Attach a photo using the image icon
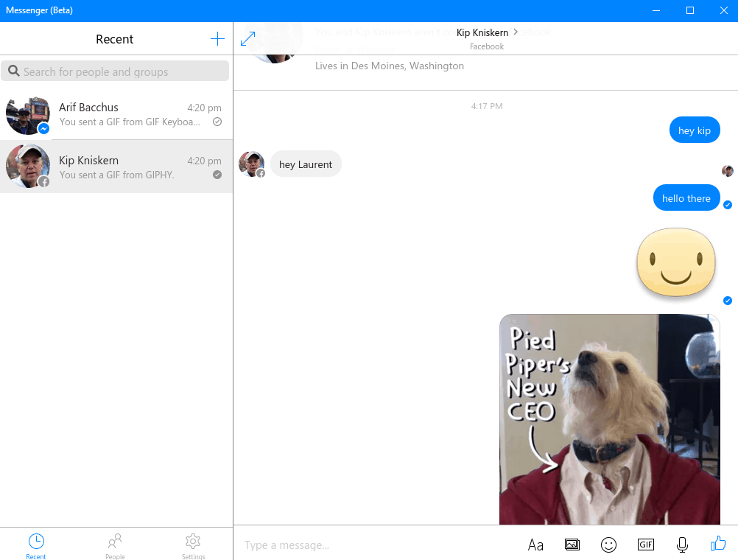Image resolution: width=738 pixels, height=560 pixels. (x=572, y=545)
